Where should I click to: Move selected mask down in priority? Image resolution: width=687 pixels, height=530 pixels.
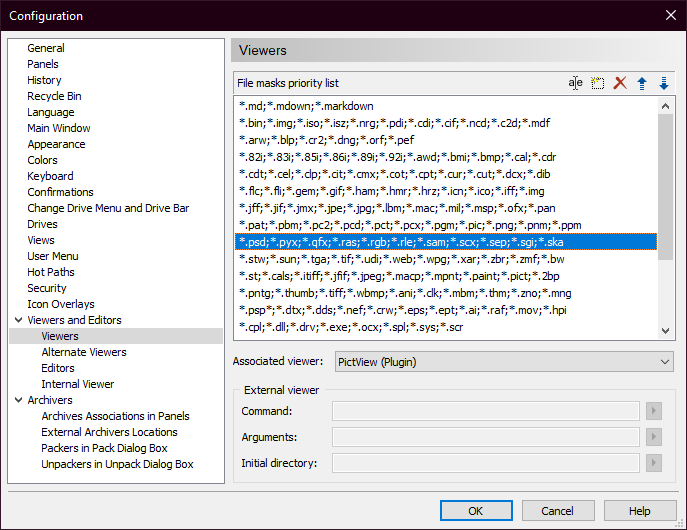pyautogui.click(x=664, y=83)
